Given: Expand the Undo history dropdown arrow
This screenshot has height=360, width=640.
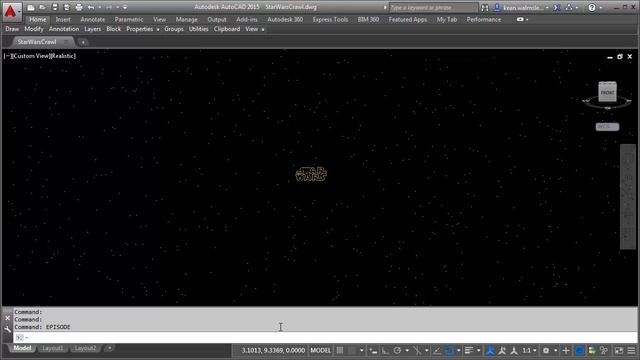Looking at the screenshot, I should pos(100,7).
